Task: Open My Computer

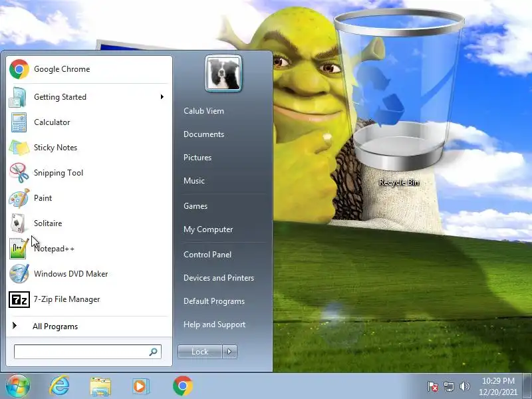Action: point(208,229)
